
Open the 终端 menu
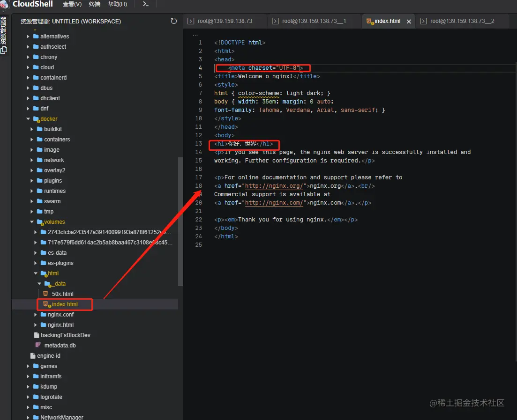point(95,4)
